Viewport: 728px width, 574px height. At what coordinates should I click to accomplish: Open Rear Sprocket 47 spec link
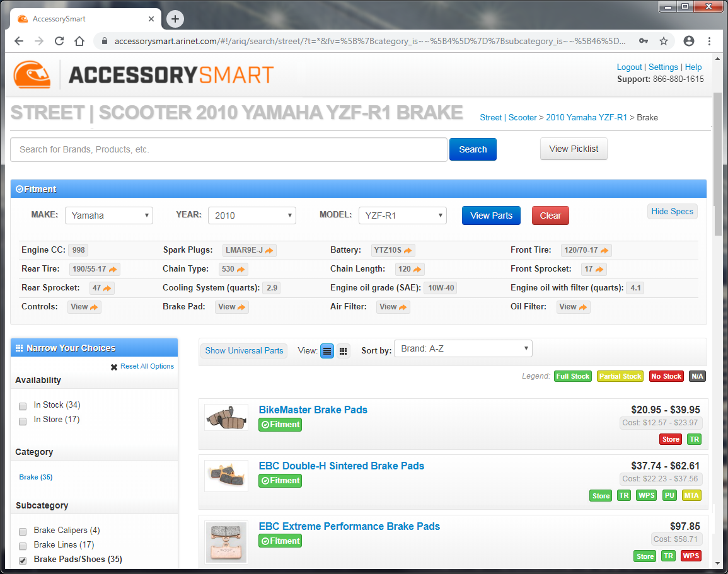pos(101,288)
